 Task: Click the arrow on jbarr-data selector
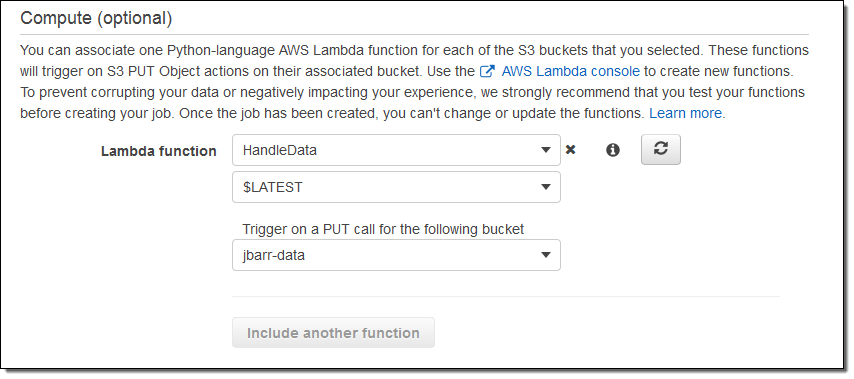(x=545, y=255)
